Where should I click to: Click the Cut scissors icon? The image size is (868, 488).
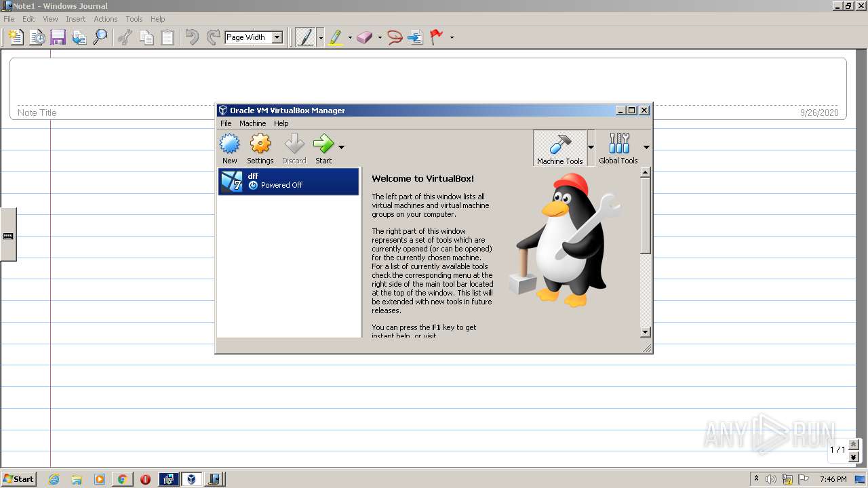click(125, 37)
